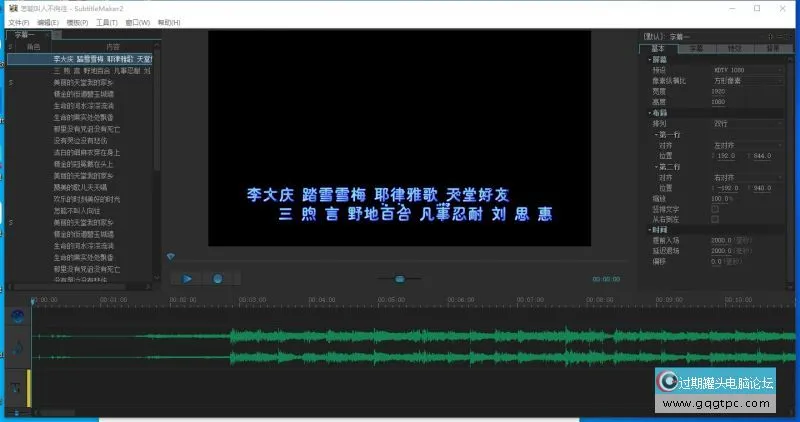
Task: Collapse the 时间 section
Action: click(649, 230)
